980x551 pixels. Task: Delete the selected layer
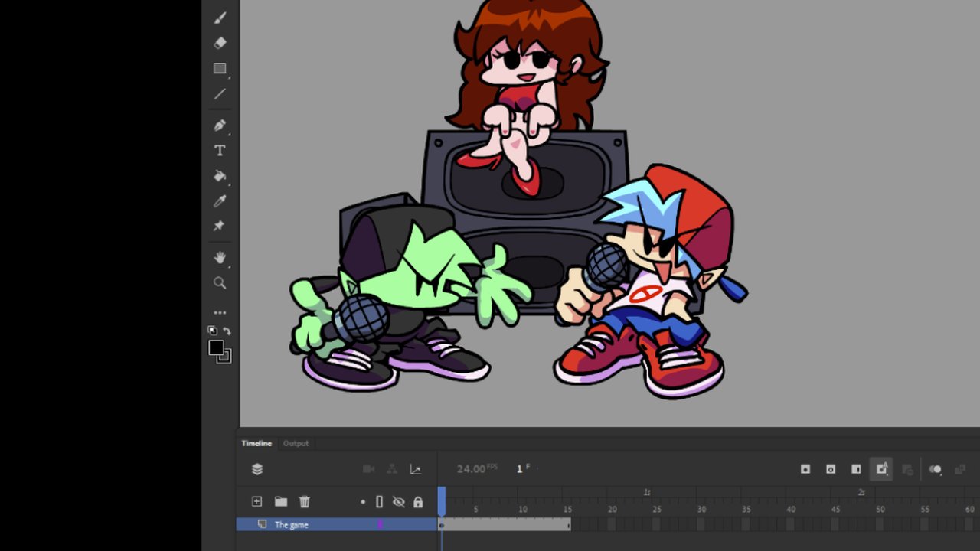point(305,502)
